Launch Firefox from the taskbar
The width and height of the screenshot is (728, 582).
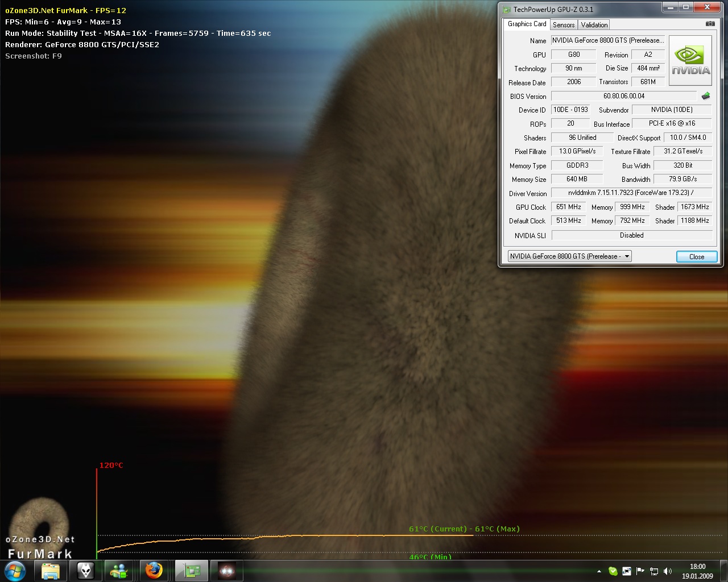(154, 571)
